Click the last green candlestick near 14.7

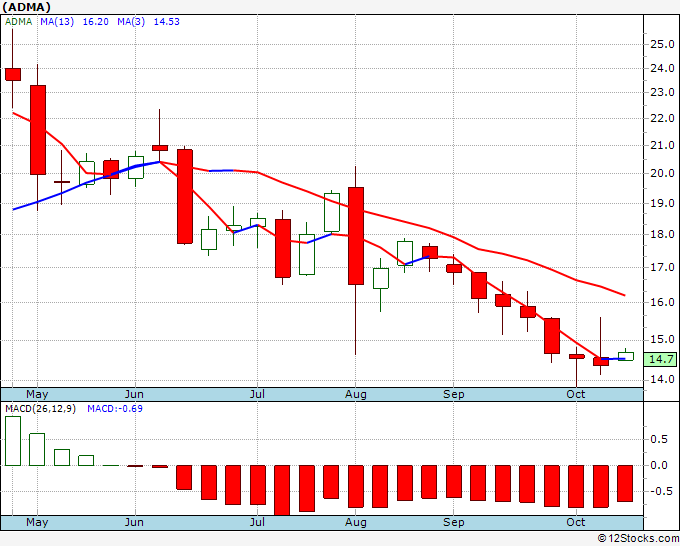pyautogui.click(x=626, y=356)
